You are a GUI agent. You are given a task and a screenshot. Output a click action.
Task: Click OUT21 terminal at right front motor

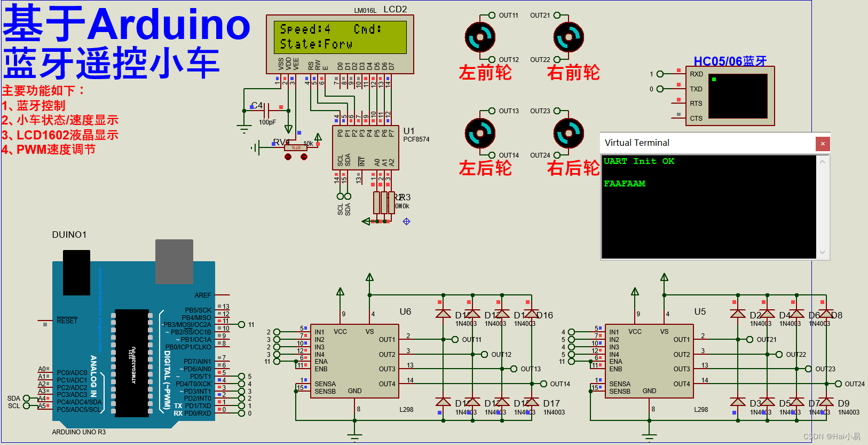tap(557, 15)
